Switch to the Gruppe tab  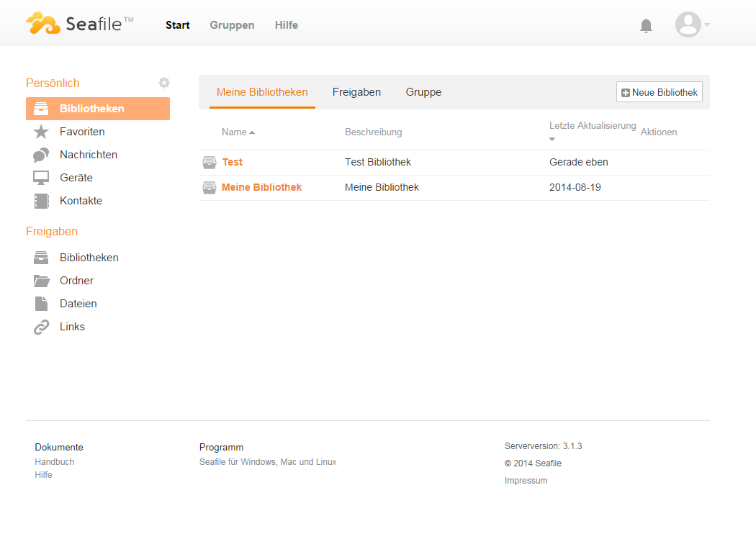(423, 92)
